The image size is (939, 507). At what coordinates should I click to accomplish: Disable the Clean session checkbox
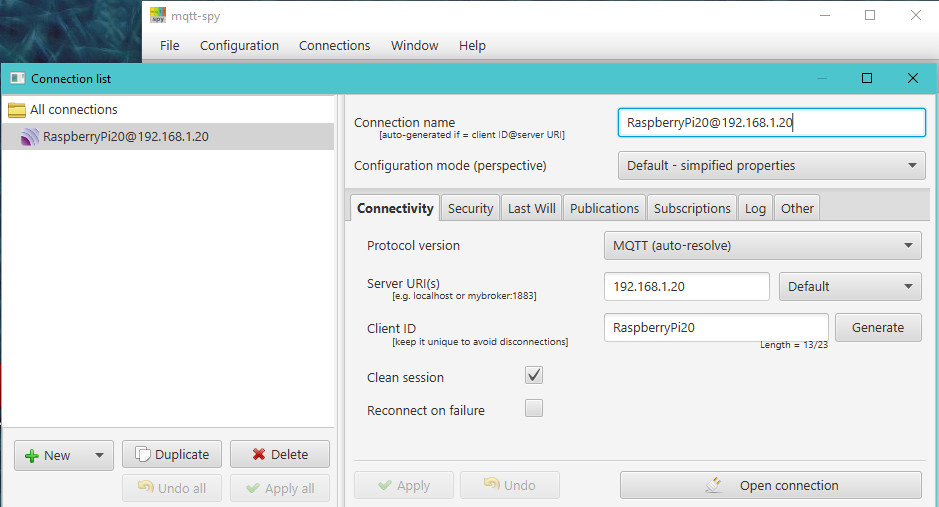[x=534, y=376]
